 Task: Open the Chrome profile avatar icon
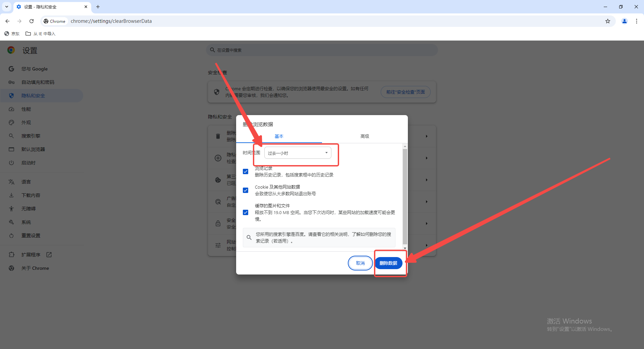point(625,21)
